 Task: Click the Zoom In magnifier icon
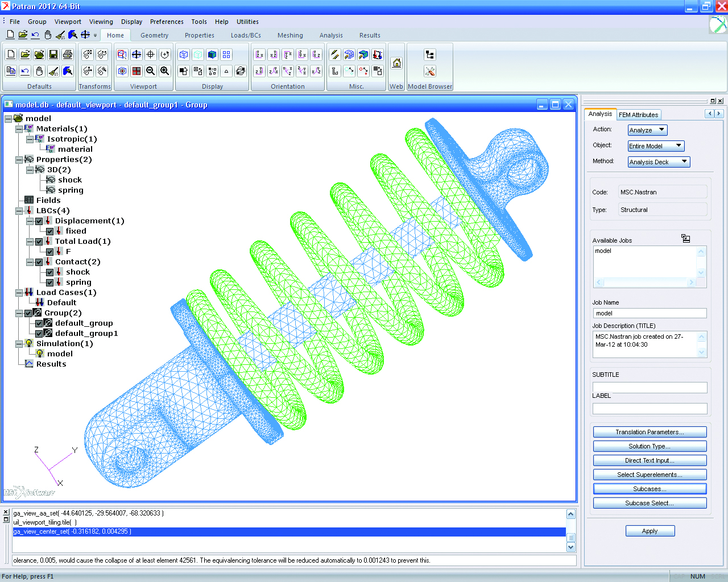point(165,71)
